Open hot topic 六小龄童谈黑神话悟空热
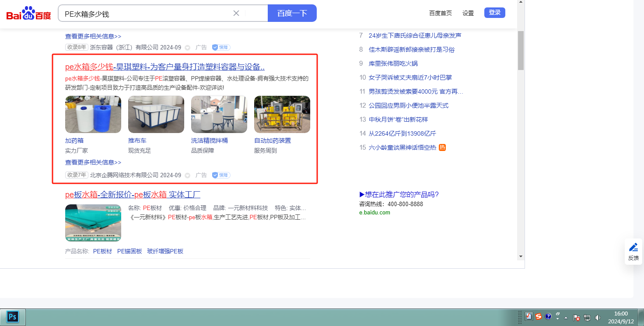This screenshot has width=644, height=326. [x=402, y=147]
